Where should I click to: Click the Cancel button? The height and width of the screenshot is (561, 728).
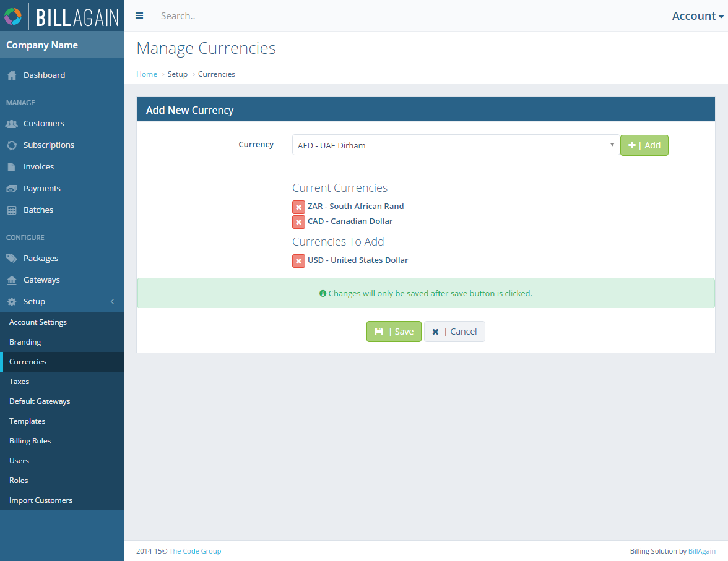point(454,332)
